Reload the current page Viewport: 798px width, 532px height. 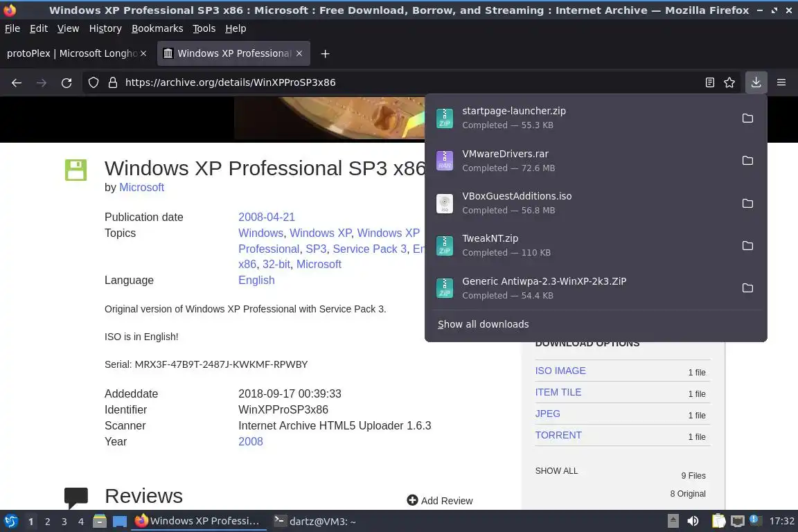pos(66,82)
